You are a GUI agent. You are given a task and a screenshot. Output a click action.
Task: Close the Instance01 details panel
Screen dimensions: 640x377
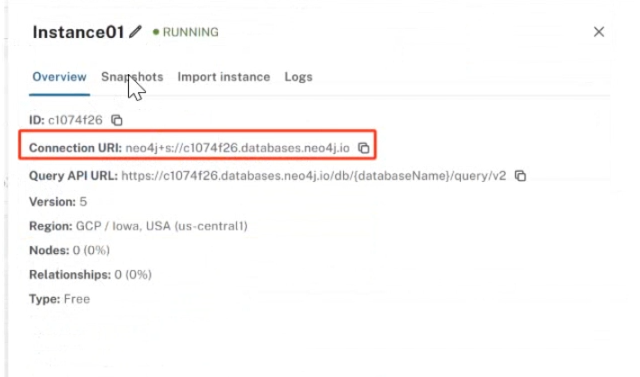599,32
